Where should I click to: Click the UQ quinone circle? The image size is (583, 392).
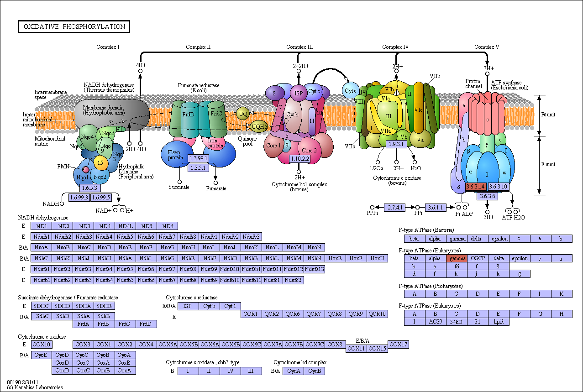click(243, 113)
